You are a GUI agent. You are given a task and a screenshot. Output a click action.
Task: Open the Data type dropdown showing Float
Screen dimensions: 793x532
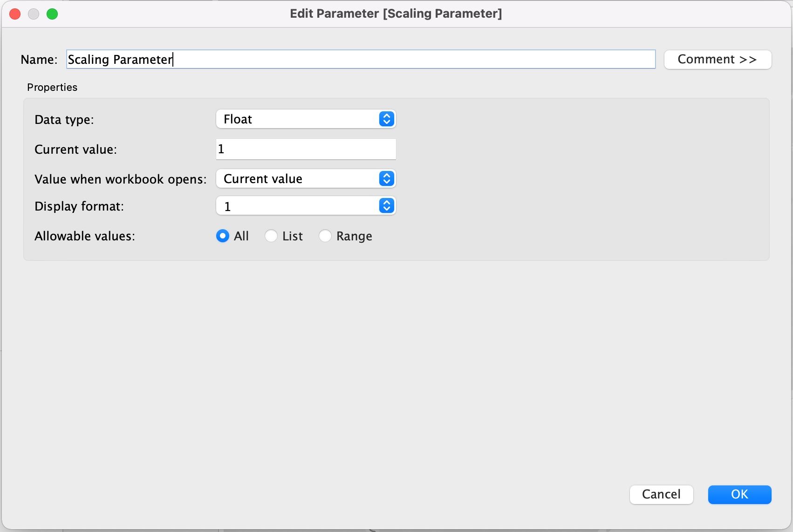[298, 119]
